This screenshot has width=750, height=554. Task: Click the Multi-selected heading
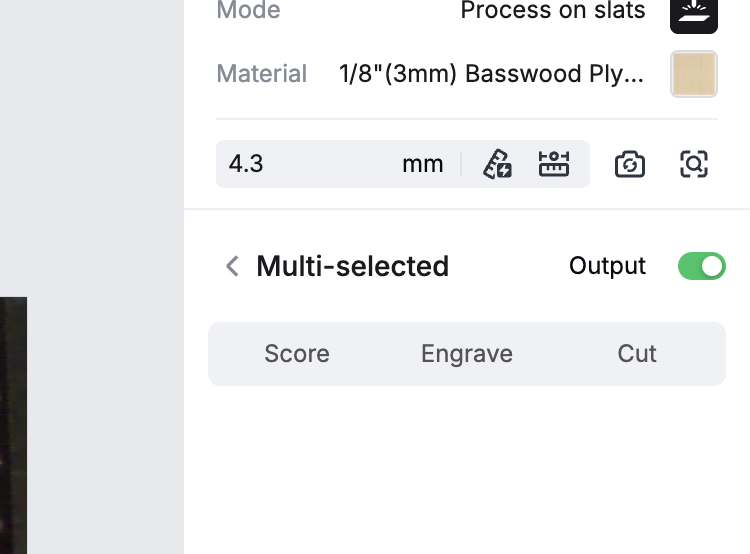(353, 266)
